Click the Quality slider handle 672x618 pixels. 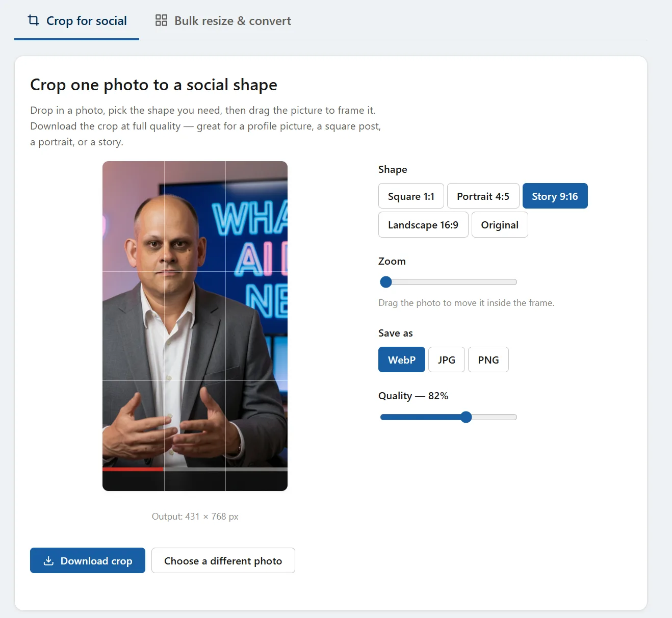[x=466, y=417]
